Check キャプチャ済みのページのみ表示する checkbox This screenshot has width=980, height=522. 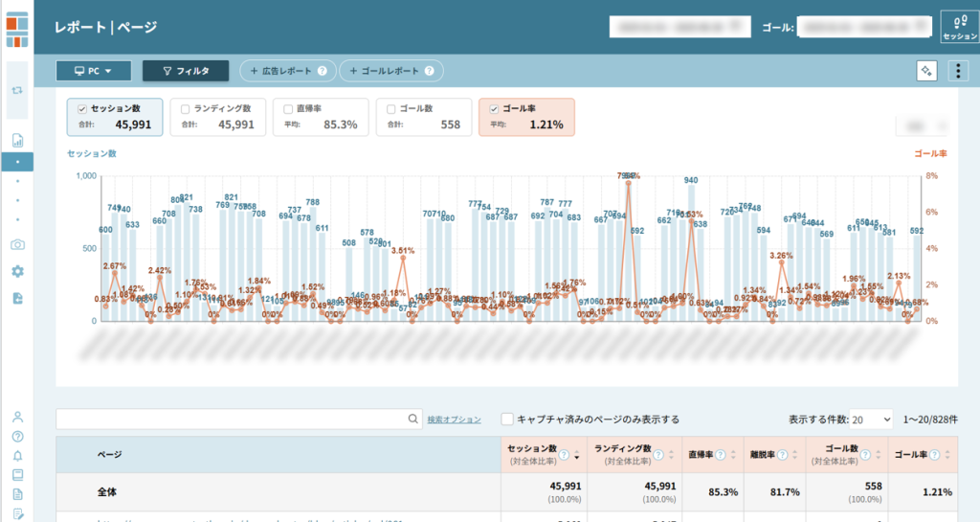tap(507, 419)
